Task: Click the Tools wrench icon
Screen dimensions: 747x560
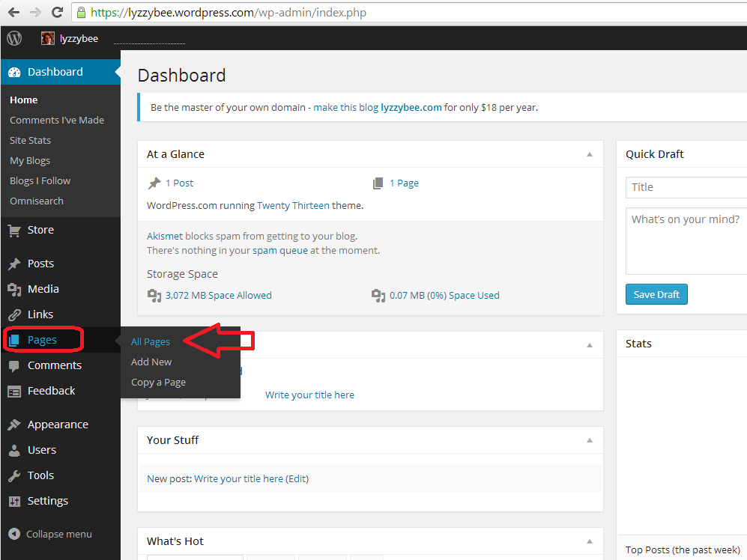Action: tap(14, 475)
